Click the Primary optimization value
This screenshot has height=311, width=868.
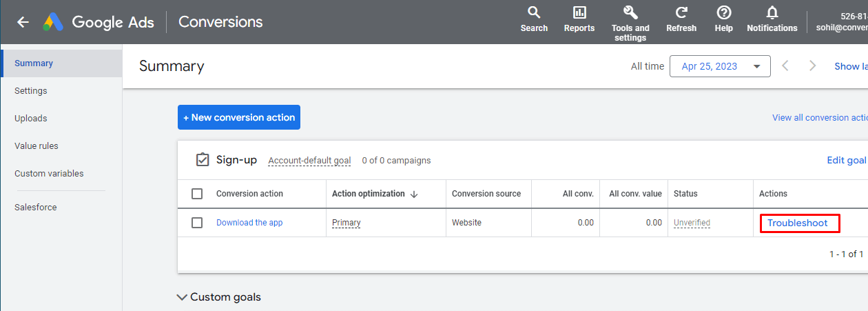pyautogui.click(x=347, y=223)
